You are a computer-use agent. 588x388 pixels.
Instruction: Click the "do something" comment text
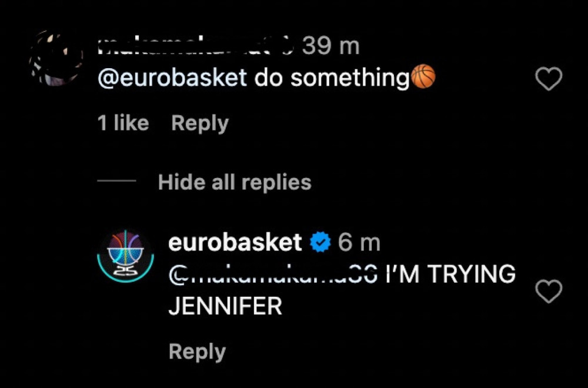(x=331, y=78)
